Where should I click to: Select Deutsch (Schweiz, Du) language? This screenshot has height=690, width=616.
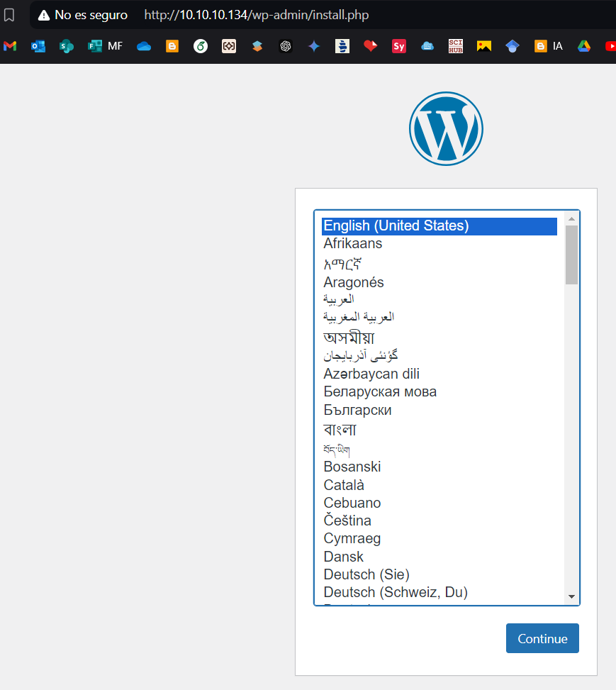pyautogui.click(x=439, y=592)
